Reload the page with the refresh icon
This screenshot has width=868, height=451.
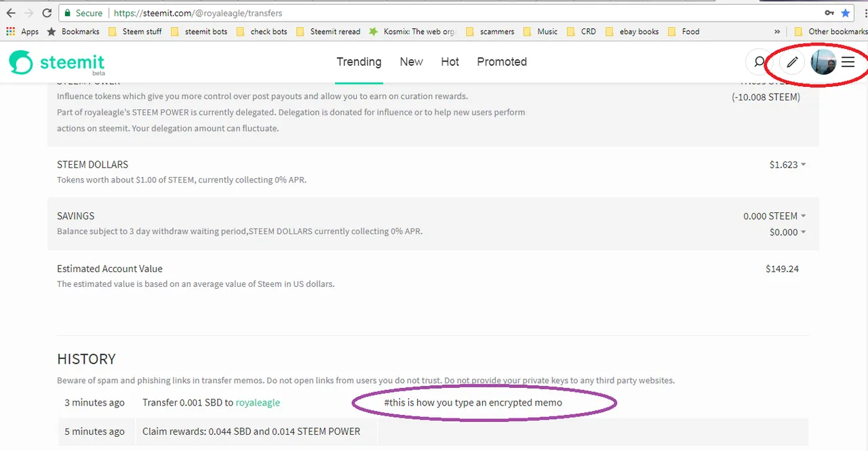[x=47, y=13]
